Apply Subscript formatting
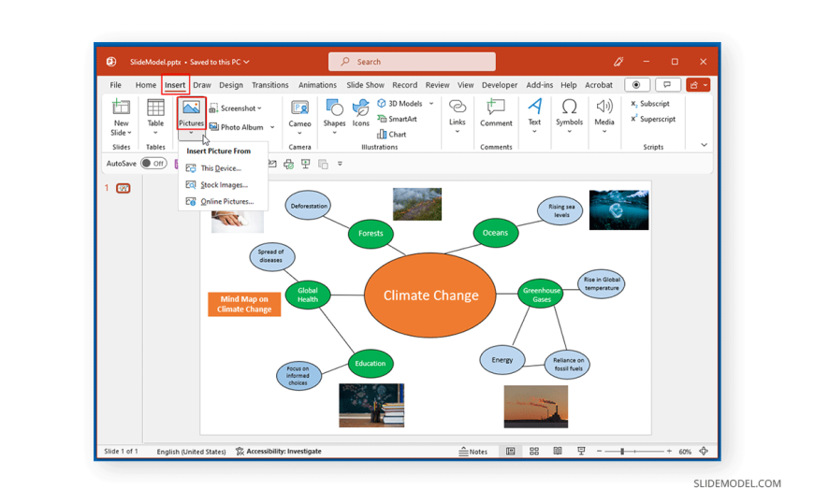The height and width of the screenshot is (504, 814). (x=650, y=103)
